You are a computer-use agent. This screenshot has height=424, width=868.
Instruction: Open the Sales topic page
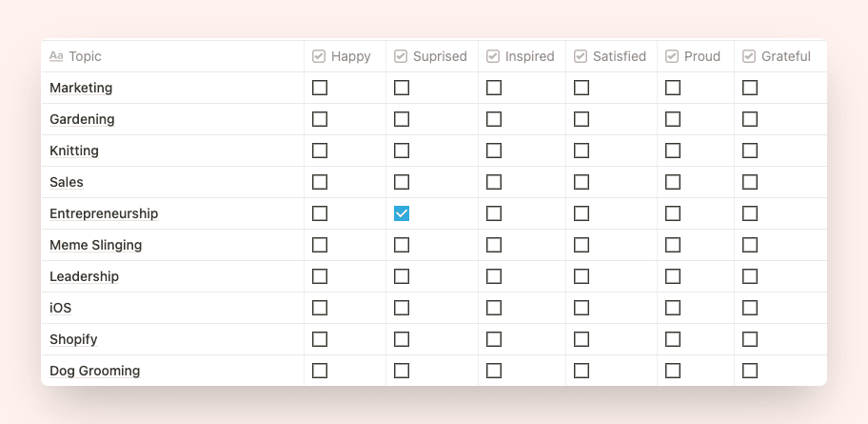pos(67,182)
